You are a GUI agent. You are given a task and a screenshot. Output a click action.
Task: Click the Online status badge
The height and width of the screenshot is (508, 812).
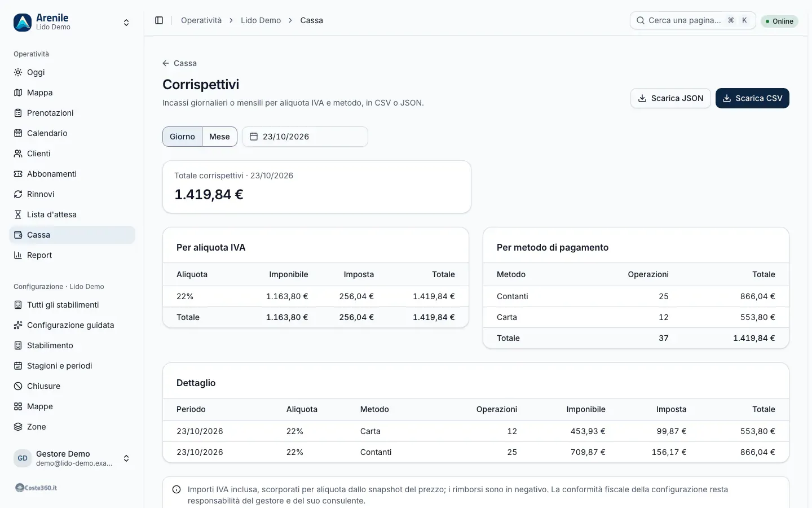click(x=779, y=21)
